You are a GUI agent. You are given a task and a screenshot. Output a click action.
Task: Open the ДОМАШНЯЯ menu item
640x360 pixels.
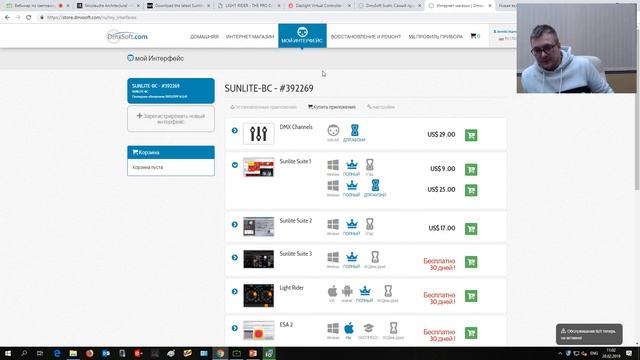[204, 37]
